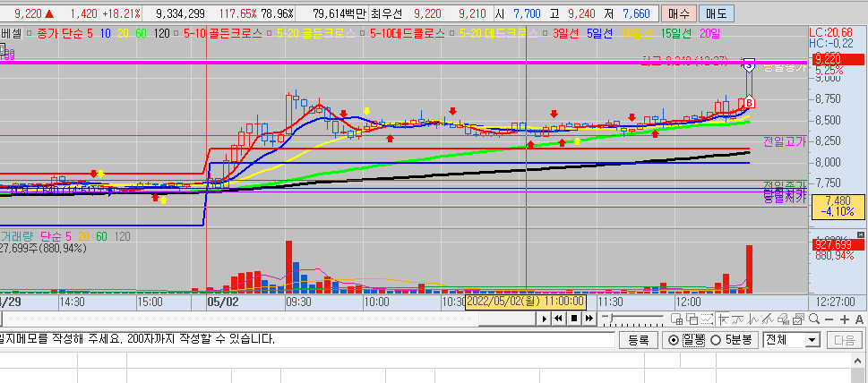Click the red 927,699 volume tag

(x=838, y=245)
